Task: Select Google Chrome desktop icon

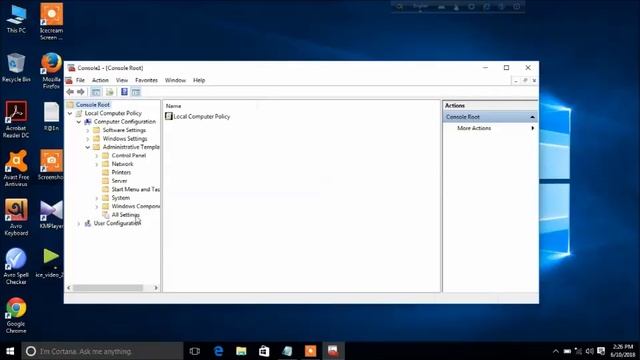Action: click(16, 315)
